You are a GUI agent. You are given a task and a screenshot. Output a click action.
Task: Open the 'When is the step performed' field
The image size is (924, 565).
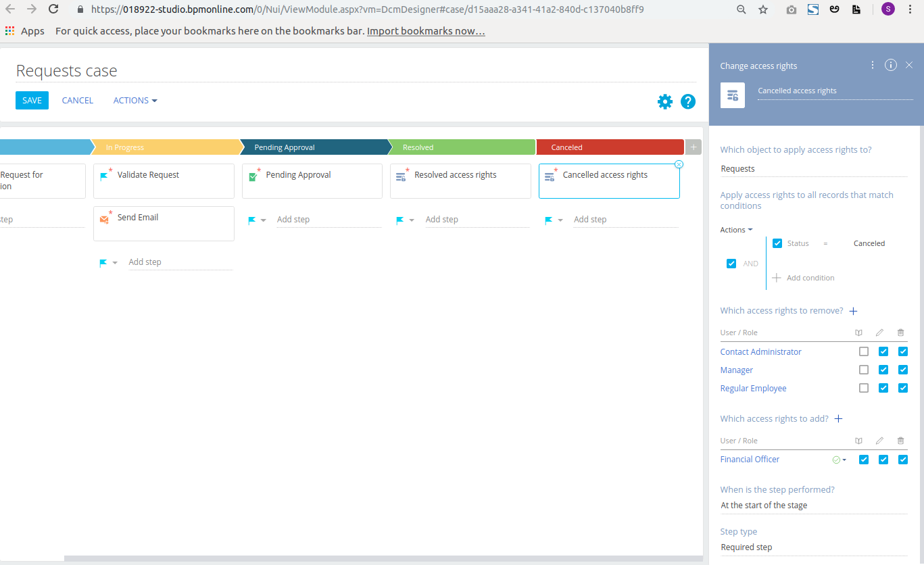tap(814, 506)
